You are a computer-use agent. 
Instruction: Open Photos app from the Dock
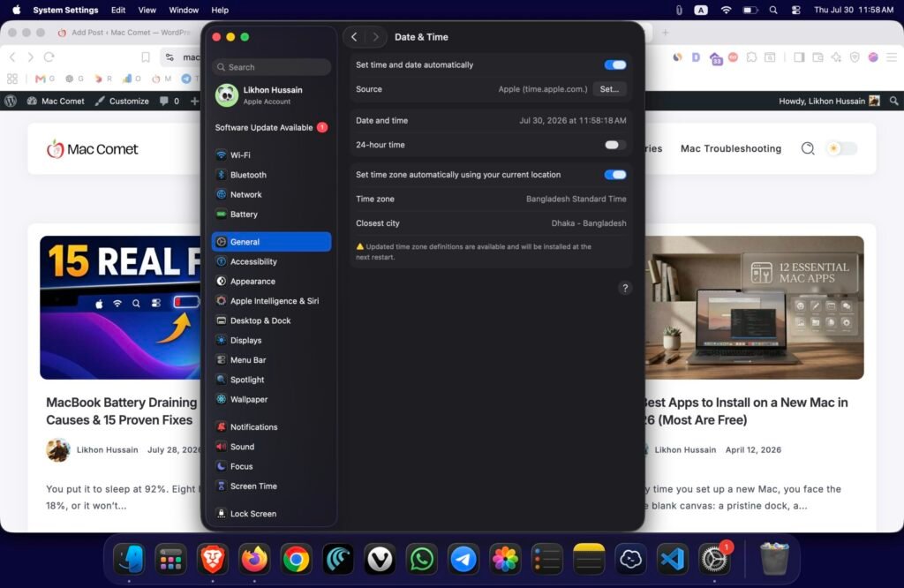[x=505, y=559]
